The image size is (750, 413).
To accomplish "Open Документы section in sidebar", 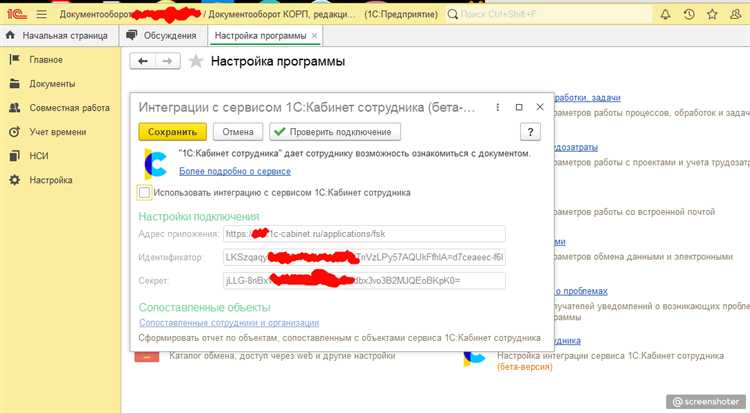I will pos(52,84).
